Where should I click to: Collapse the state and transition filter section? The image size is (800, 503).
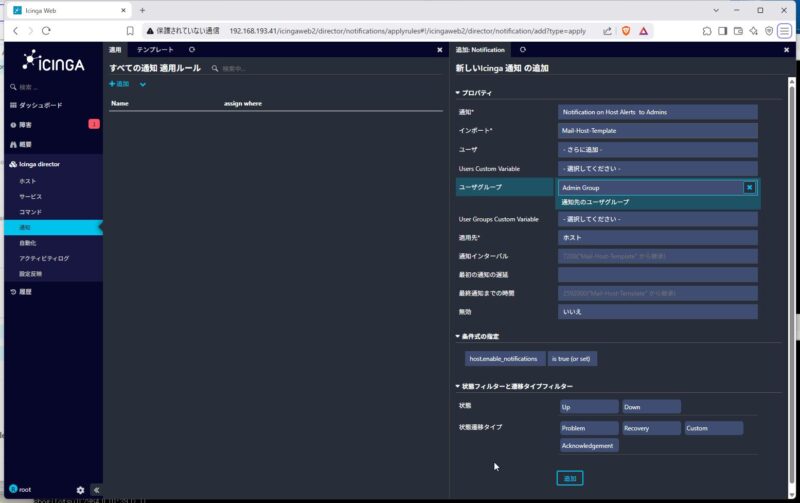(514, 386)
